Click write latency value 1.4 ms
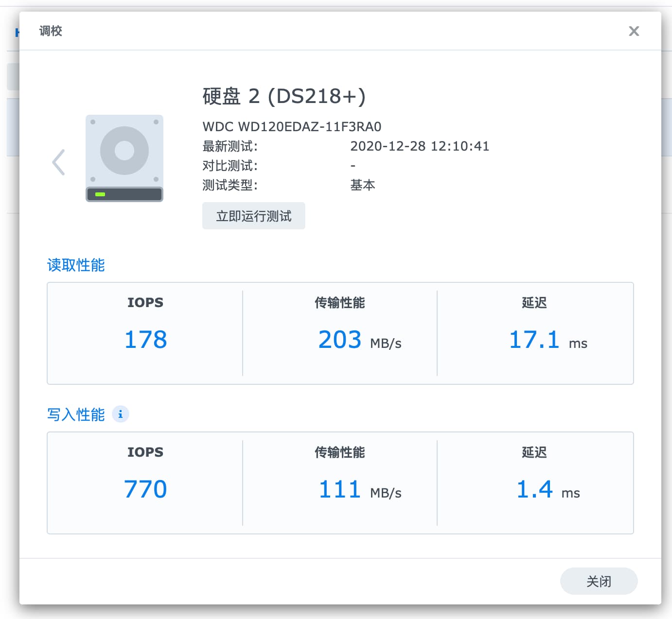The height and width of the screenshot is (619, 672). tap(548, 489)
